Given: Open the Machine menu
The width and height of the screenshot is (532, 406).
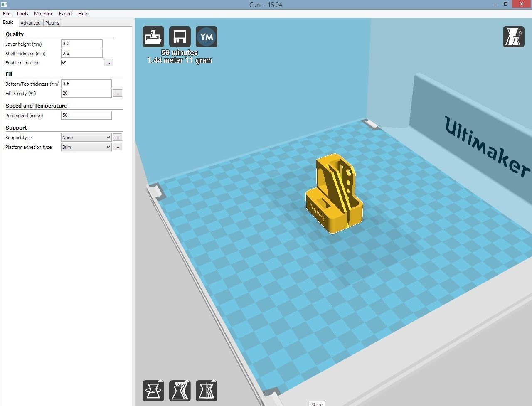Looking at the screenshot, I should 43,13.
